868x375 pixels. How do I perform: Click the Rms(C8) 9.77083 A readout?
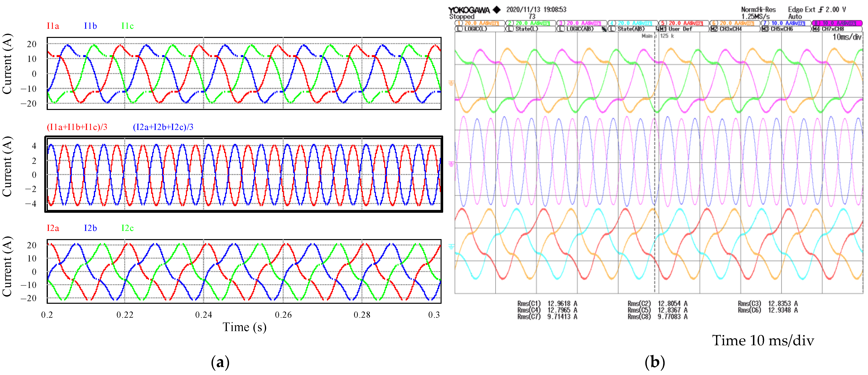[x=657, y=317]
